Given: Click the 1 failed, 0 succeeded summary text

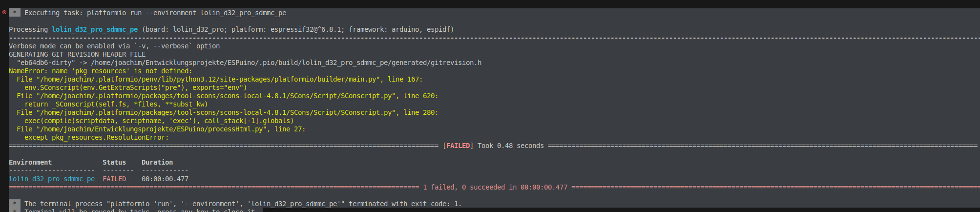Looking at the screenshot, I should (495, 187).
